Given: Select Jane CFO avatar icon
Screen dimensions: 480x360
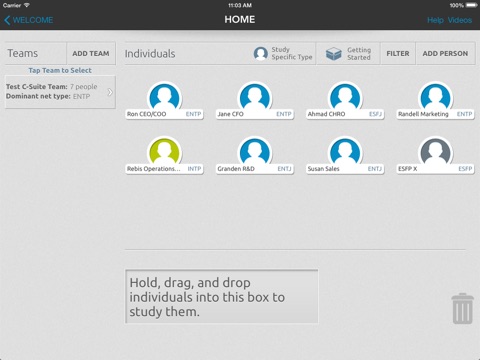Looking at the screenshot, I should coord(255,97).
